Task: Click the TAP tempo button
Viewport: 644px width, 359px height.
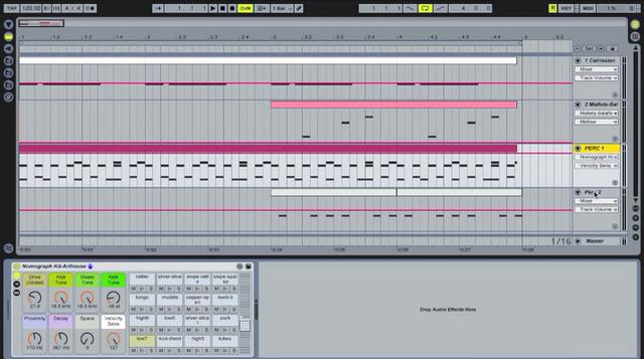Action: click(11, 8)
